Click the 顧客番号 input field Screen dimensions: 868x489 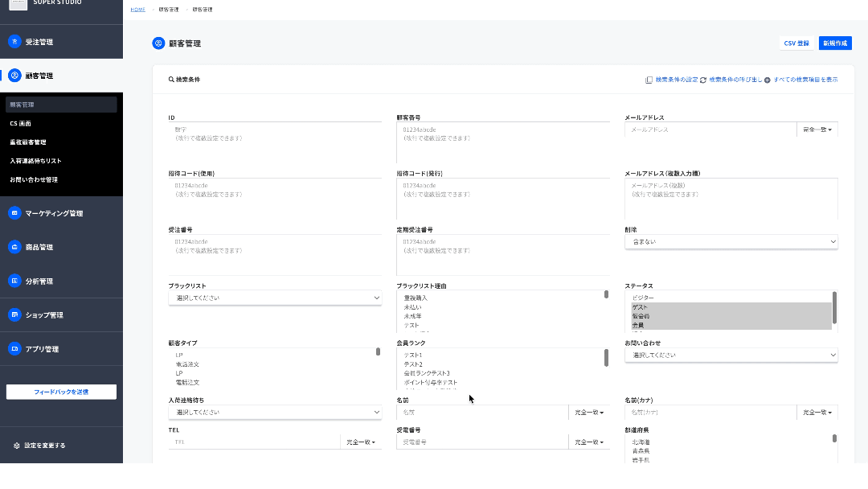(x=503, y=142)
